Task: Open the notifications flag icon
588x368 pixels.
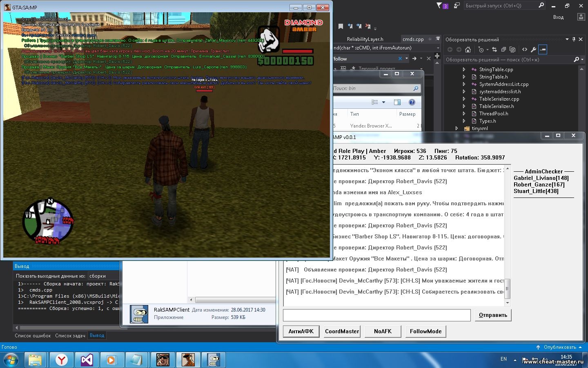Action: click(x=439, y=5)
